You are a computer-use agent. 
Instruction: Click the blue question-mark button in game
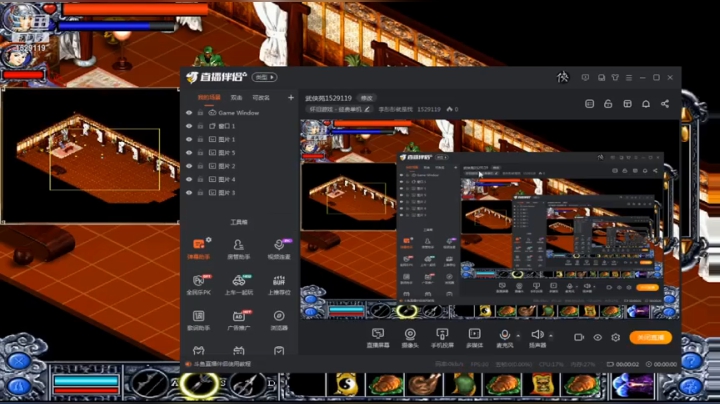tap(690, 362)
